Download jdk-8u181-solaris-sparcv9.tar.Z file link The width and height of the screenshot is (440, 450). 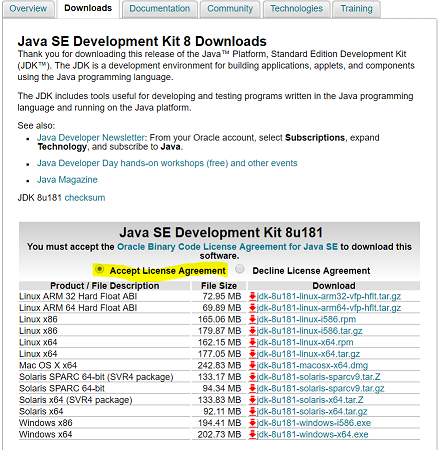(x=318, y=377)
